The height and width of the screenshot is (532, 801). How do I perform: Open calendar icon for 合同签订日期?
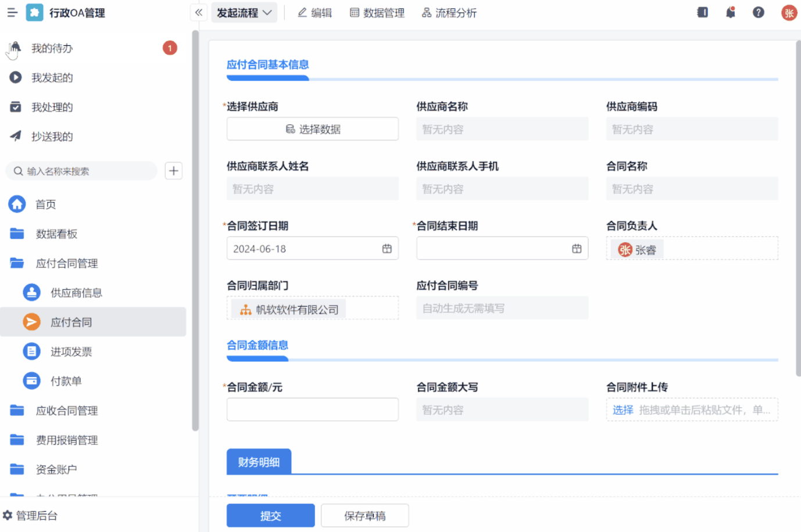(x=387, y=249)
